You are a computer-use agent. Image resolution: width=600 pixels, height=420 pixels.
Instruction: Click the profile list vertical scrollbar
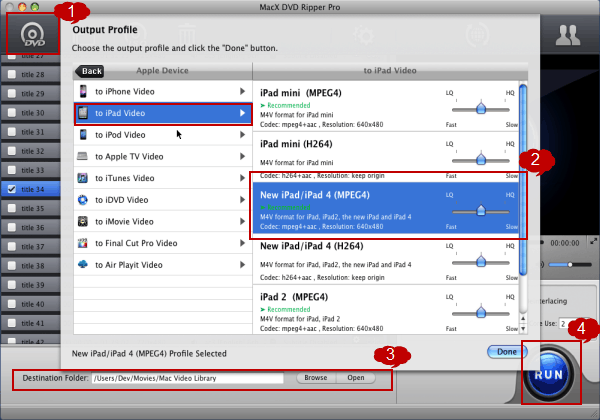coord(523,180)
